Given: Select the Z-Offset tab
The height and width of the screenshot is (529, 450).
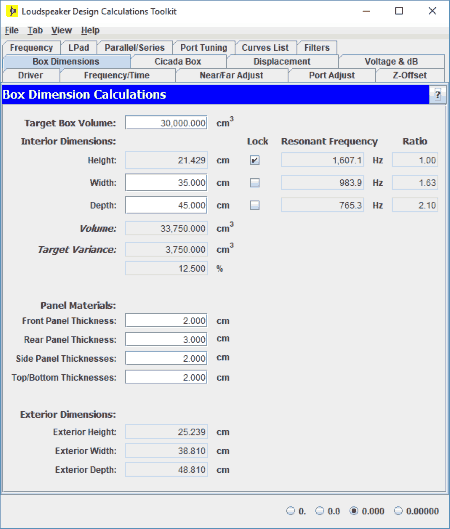Looking at the screenshot, I should (x=410, y=75).
